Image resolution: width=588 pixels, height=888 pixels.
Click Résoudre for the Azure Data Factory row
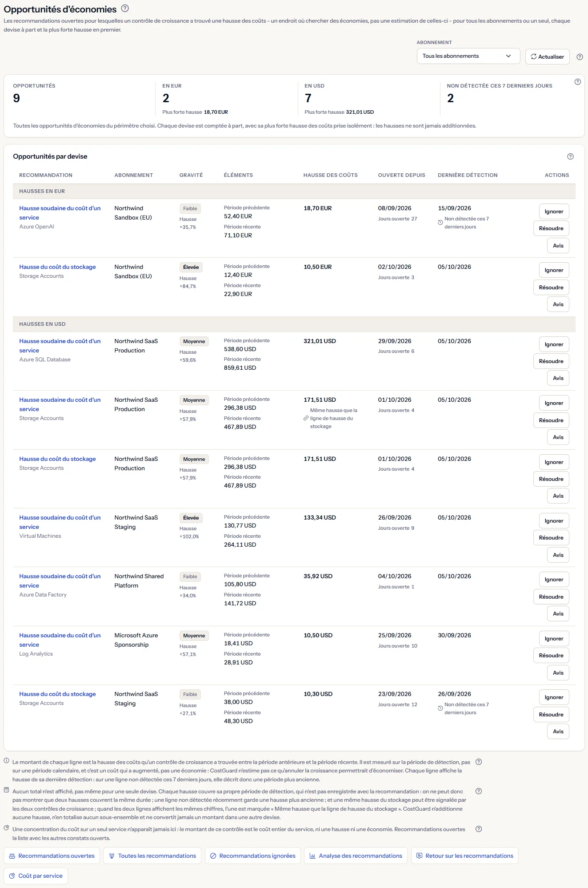(551, 597)
